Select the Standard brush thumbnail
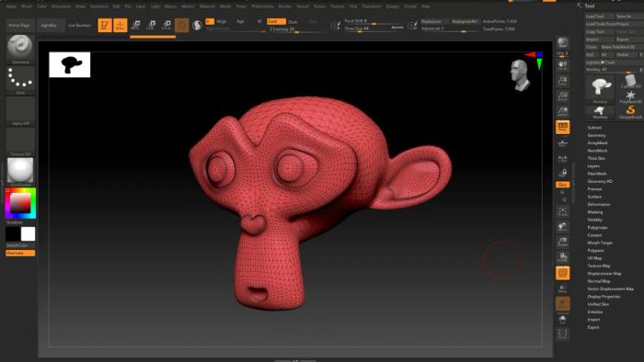This screenshot has width=644, height=362. (x=20, y=50)
